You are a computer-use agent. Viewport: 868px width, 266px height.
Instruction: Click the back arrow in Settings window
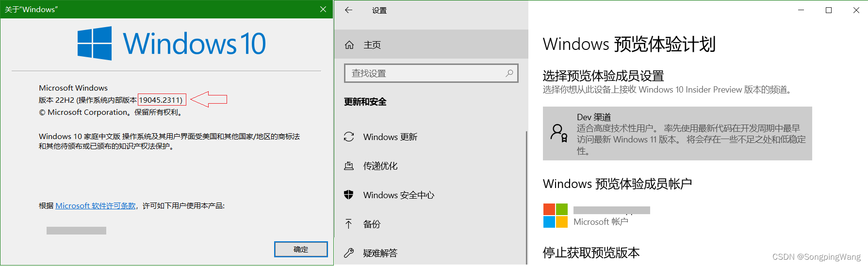coord(348,10)
